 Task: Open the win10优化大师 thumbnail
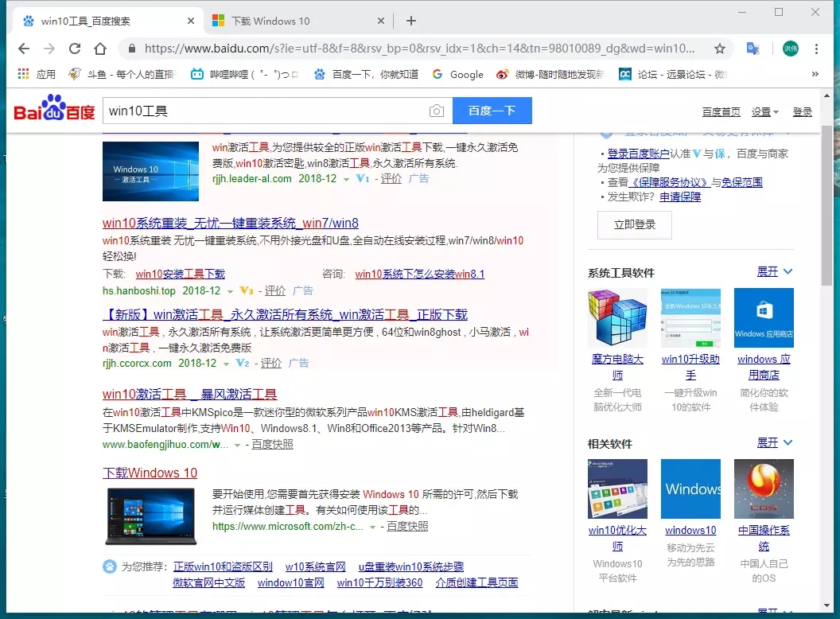(x=617, y=489)
